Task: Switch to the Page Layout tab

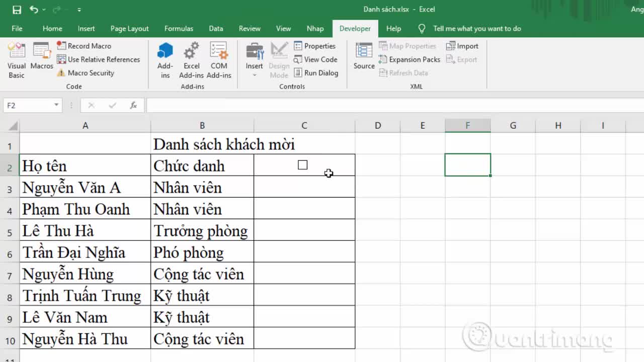Action: [129, 29]
